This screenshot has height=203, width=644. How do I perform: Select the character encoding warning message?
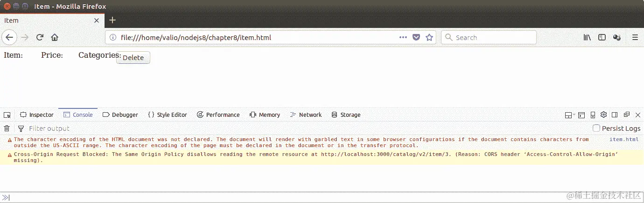click(301, 142)
